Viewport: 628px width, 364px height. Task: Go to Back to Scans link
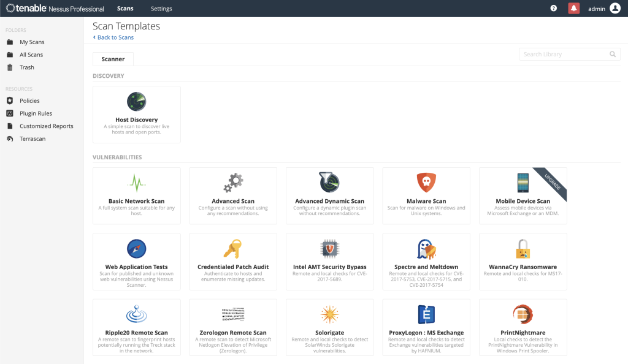pyautogui.click(x=115, y=37)
